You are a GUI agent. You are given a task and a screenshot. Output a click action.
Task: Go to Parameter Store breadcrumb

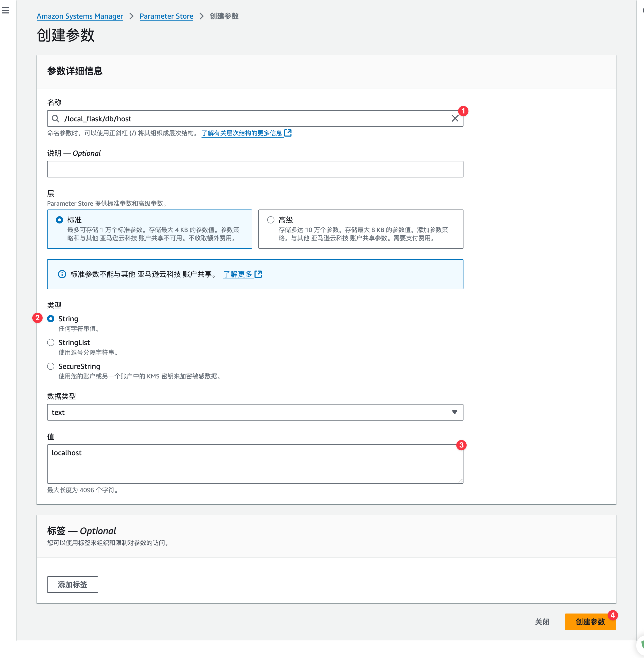tap(166, 16)
